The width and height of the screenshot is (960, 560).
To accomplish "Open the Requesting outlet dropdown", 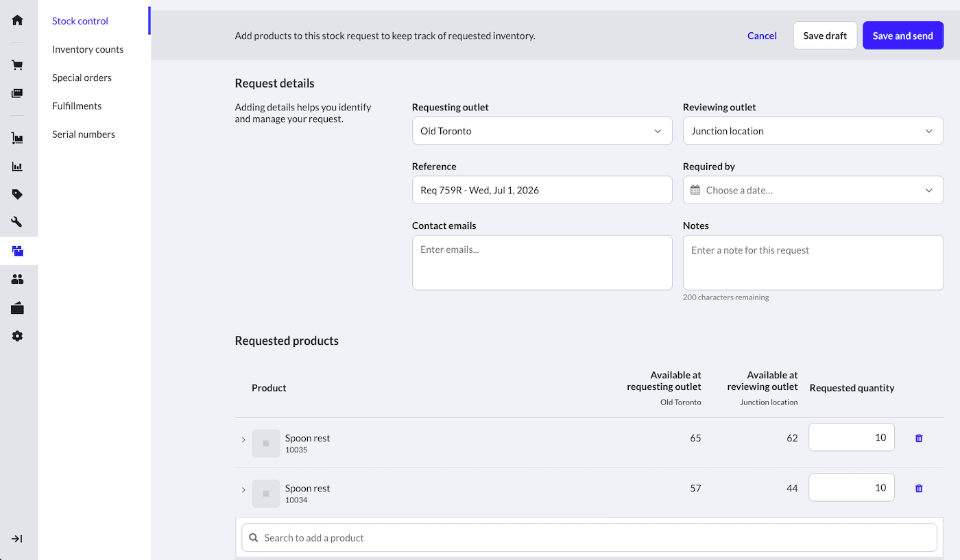I will click(x=542, y=131).
